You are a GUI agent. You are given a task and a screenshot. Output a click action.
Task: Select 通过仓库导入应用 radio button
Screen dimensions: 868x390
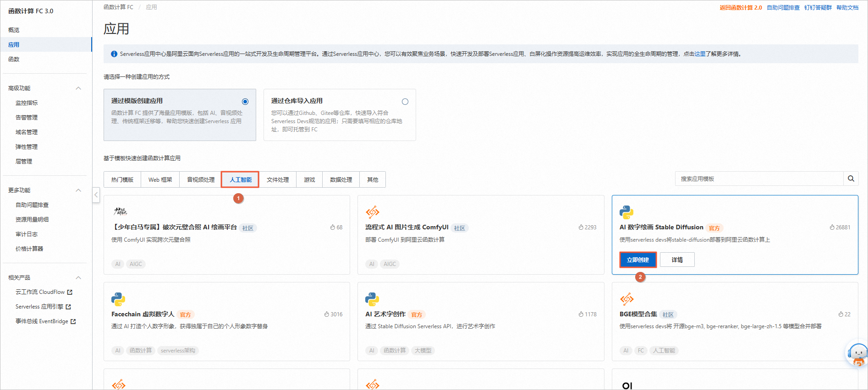(405, 102)
